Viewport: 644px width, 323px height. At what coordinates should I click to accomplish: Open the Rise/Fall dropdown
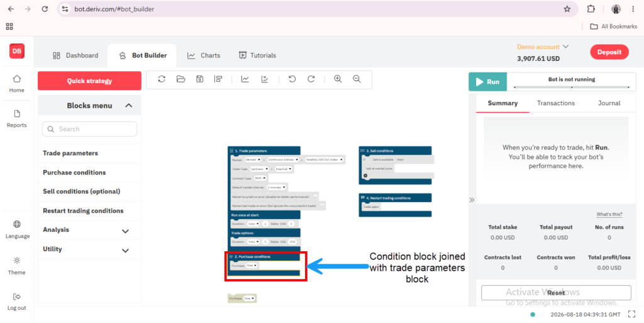pyautogui.click(x=284, y=169)
